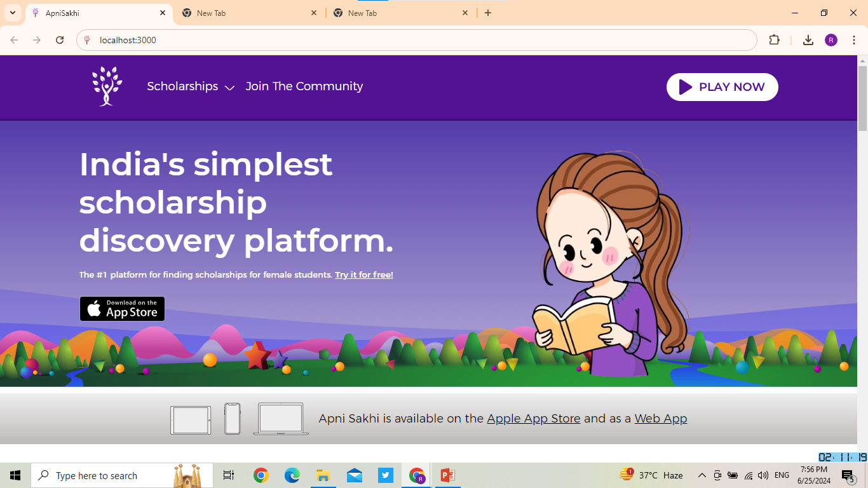Open the Mail app from taskbar
The image size is (868, 488).
tap(354, 475)
